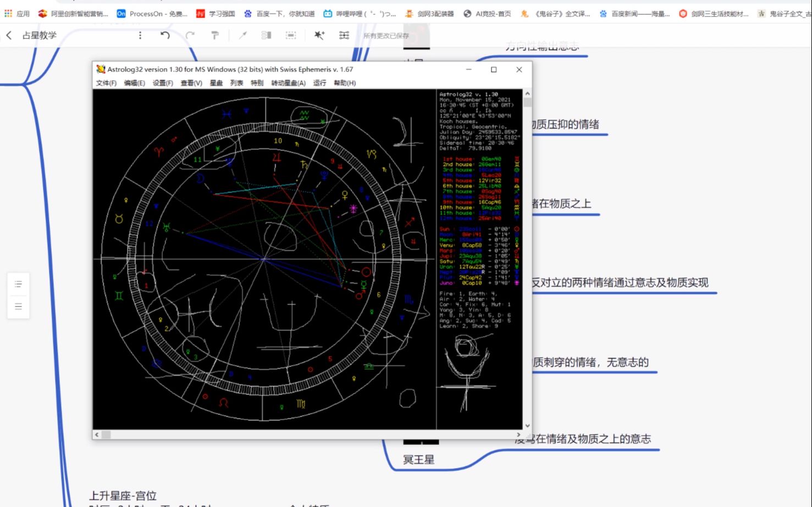Open the 星盘 menu in Astrolog32

(216, 83)
